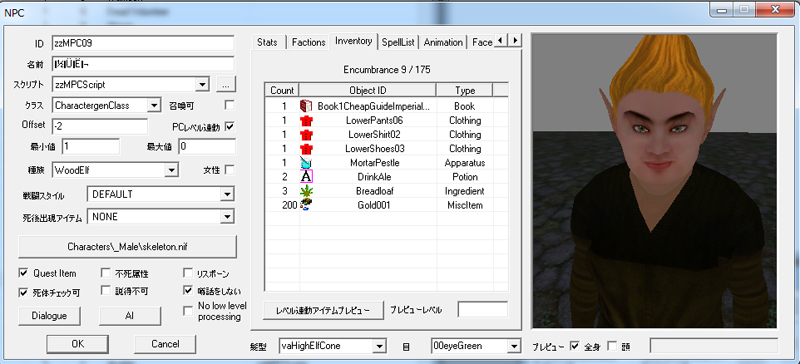Select the red shirt icon for LowerShoes03
The image size is (800, 364).
point(306,149)
